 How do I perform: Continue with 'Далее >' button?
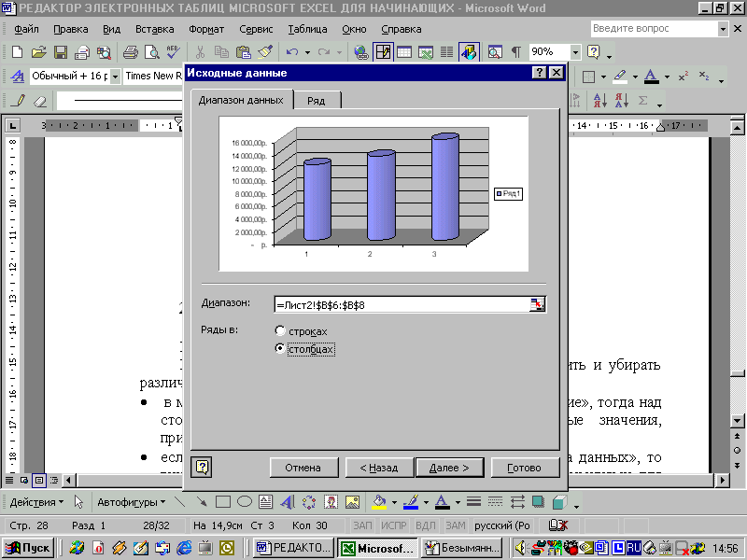click(449, 468)
